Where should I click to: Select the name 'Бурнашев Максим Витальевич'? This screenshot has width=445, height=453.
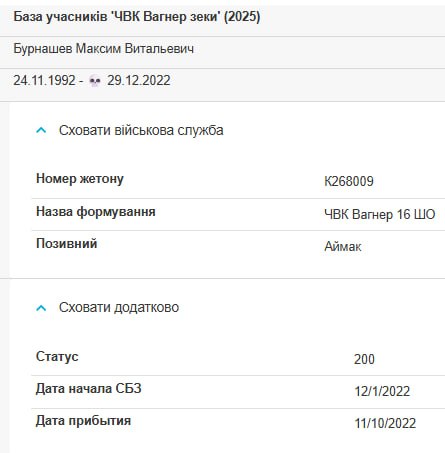point(104,49)
